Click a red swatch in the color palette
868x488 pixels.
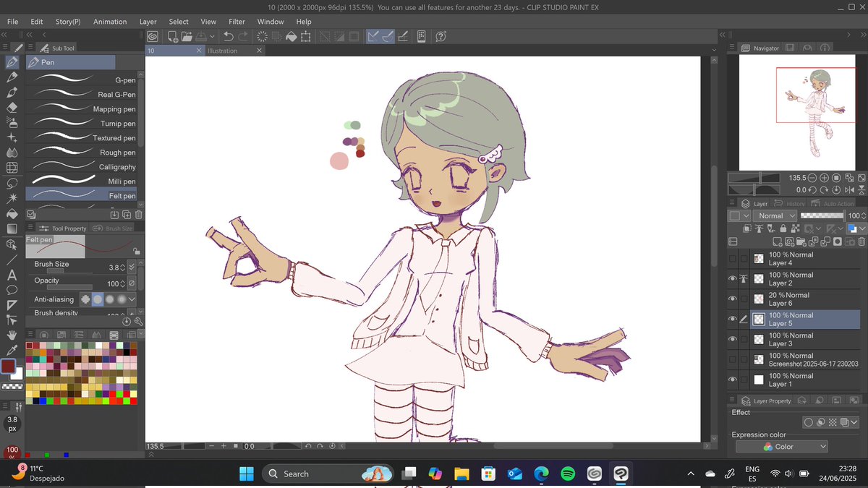[112, 395]
